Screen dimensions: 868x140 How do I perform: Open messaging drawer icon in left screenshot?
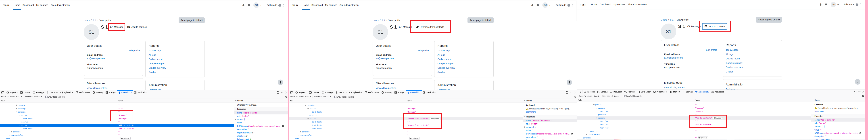249,5
